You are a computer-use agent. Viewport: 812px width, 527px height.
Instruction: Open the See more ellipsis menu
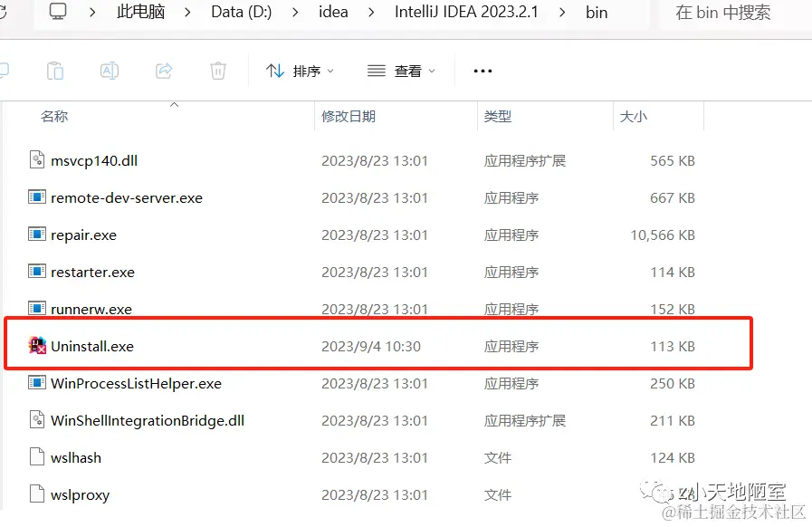(482, 71)
